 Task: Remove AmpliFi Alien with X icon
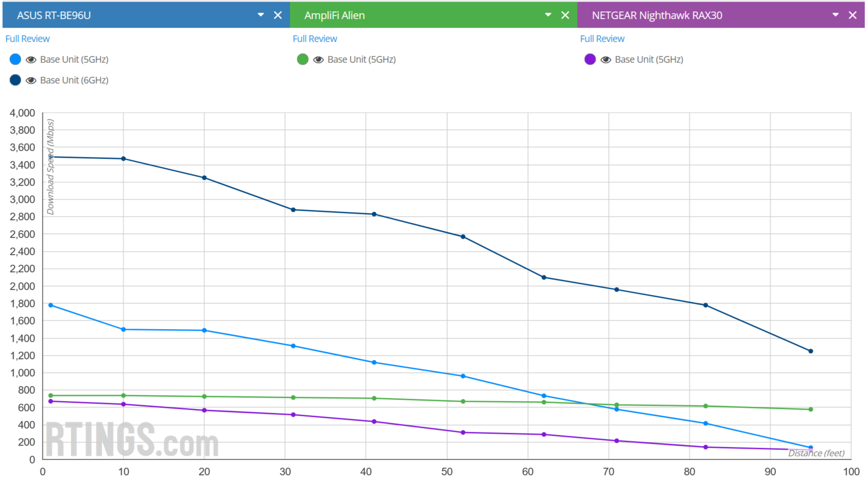click(x=565, y=15)
